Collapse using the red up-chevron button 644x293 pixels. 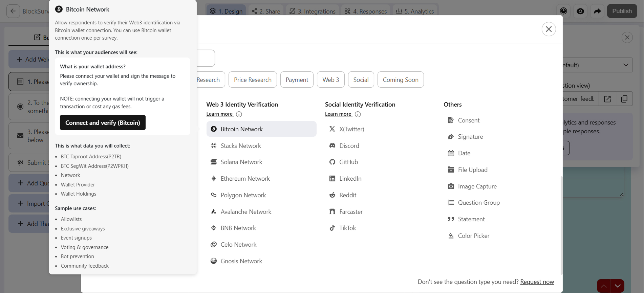pos(604,286)
